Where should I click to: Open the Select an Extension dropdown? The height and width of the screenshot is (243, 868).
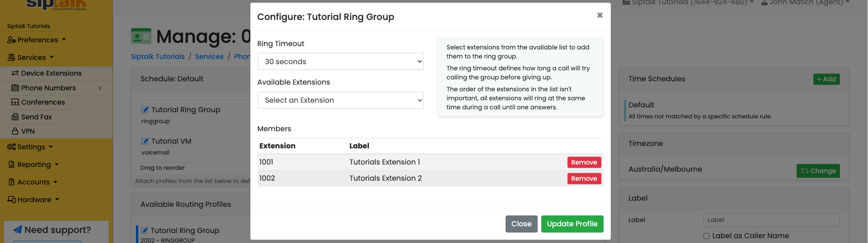coord(341,100)
